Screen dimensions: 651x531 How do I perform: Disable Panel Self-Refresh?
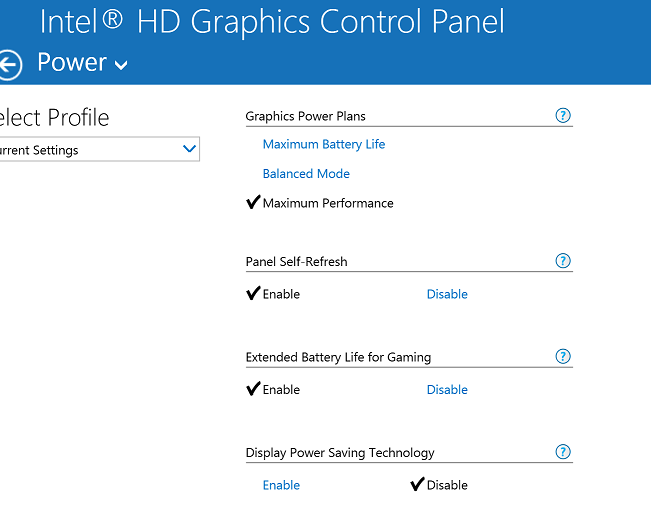click(447, 294)
